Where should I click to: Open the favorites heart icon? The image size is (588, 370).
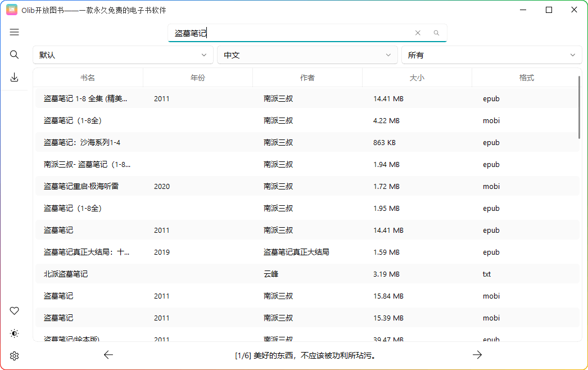pos(15,311)
